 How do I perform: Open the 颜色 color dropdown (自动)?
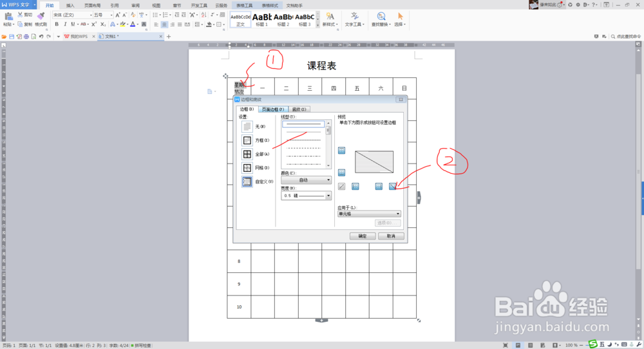click(306, 180)
